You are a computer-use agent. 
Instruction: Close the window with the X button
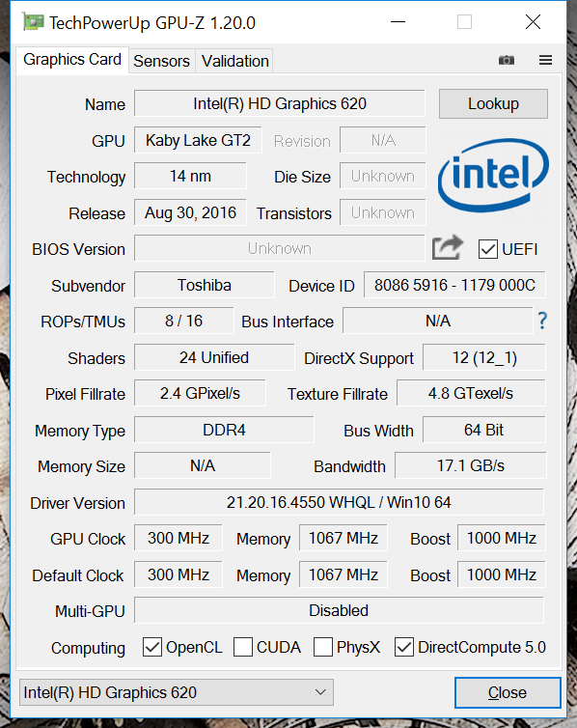(x=533, y=22)
